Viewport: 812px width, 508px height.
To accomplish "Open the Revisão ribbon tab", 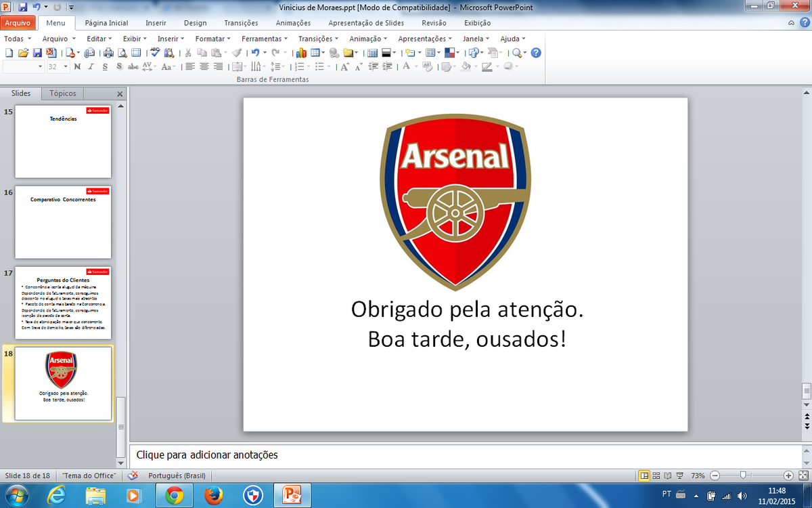I will click(x=434, y=23).
